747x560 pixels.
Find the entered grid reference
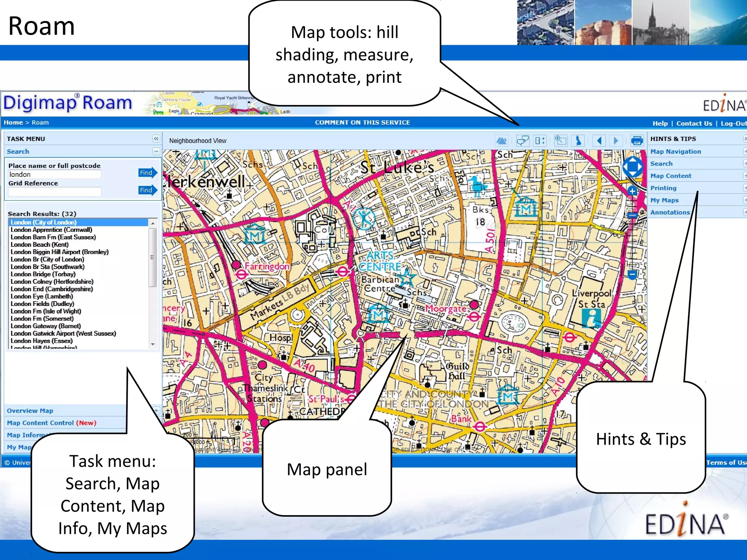pos(148,190)
